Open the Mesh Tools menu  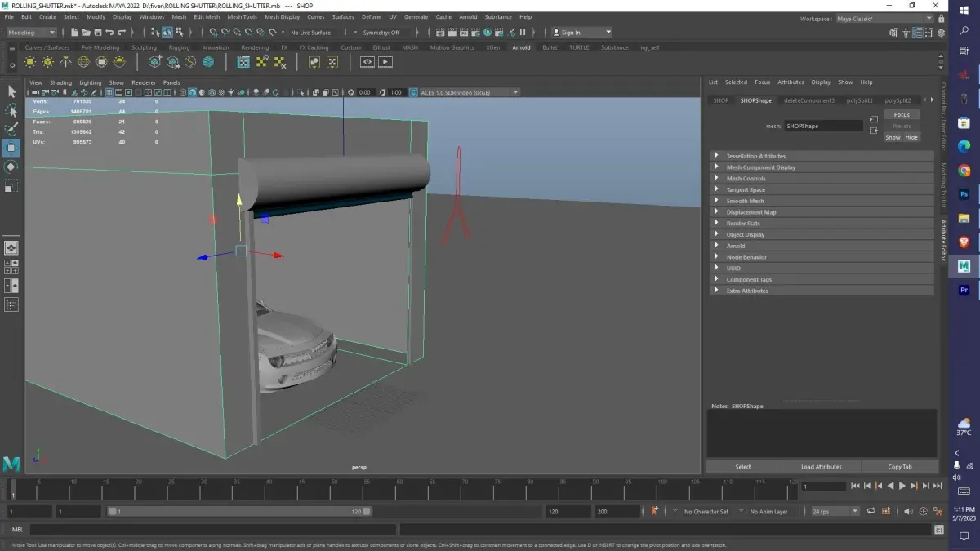point(242,16)
